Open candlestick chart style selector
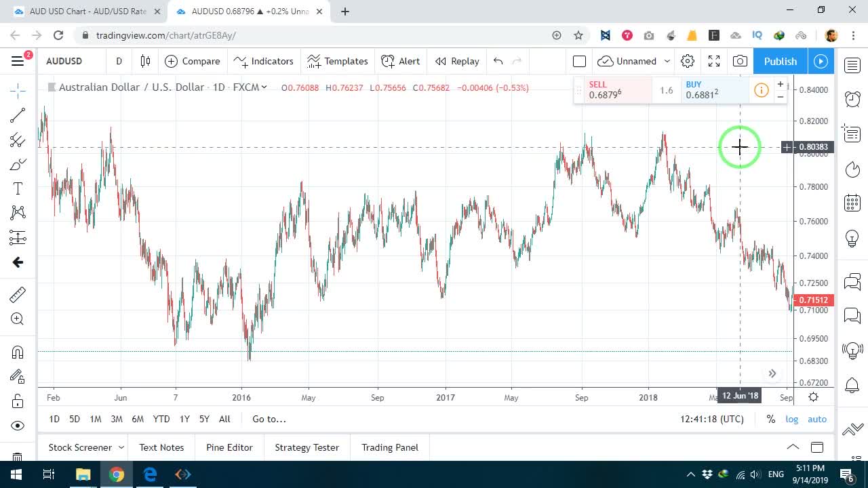 145,61
